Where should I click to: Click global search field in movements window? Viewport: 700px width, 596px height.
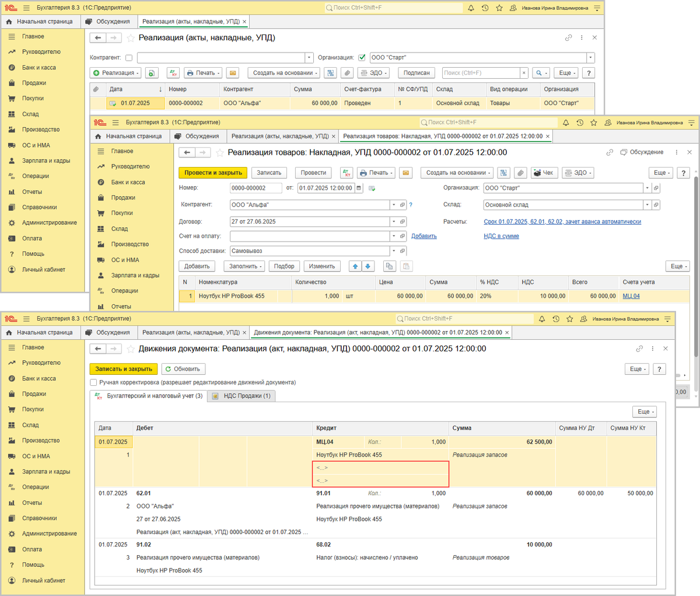point(464,319)
